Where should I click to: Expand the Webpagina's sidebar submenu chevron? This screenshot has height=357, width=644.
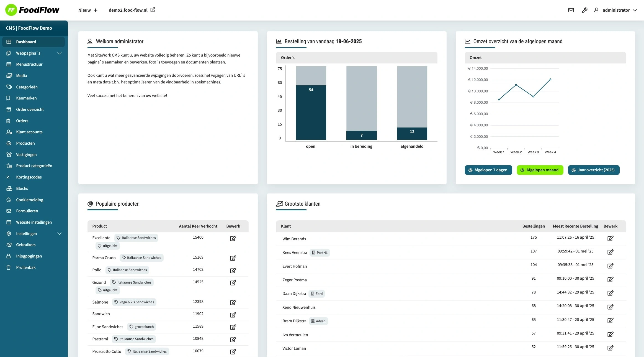(59, 53)
